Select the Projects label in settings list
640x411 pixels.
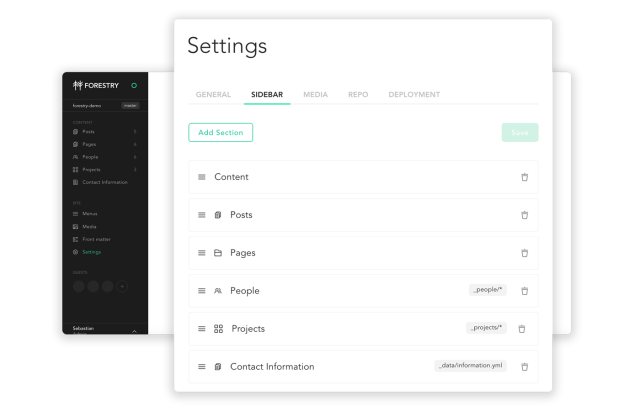coord(248,329)
